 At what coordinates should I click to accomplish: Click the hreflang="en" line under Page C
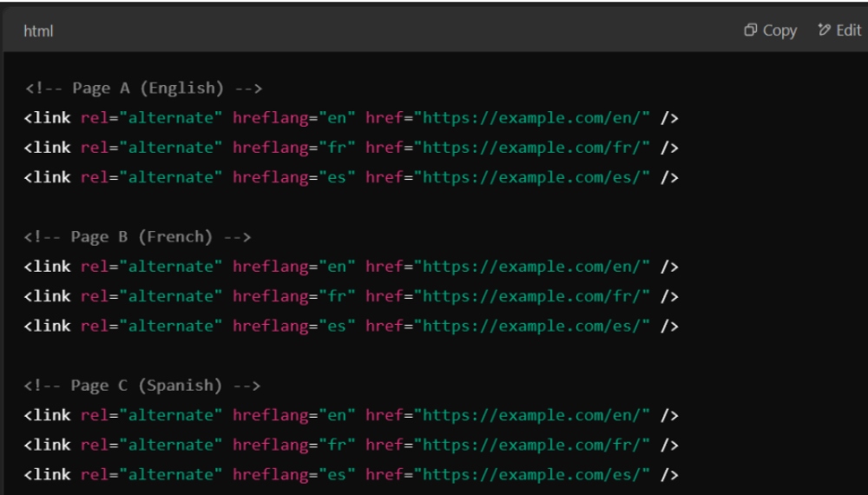tap(351, 415)
